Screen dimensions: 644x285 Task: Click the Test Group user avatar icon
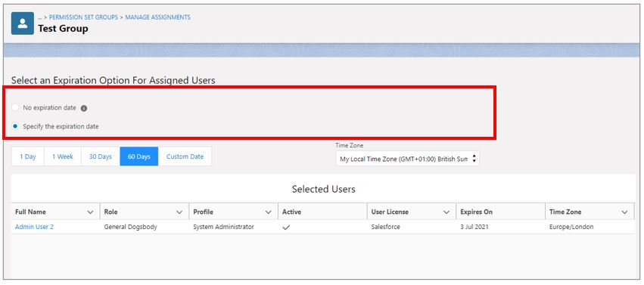coord(23,23)
